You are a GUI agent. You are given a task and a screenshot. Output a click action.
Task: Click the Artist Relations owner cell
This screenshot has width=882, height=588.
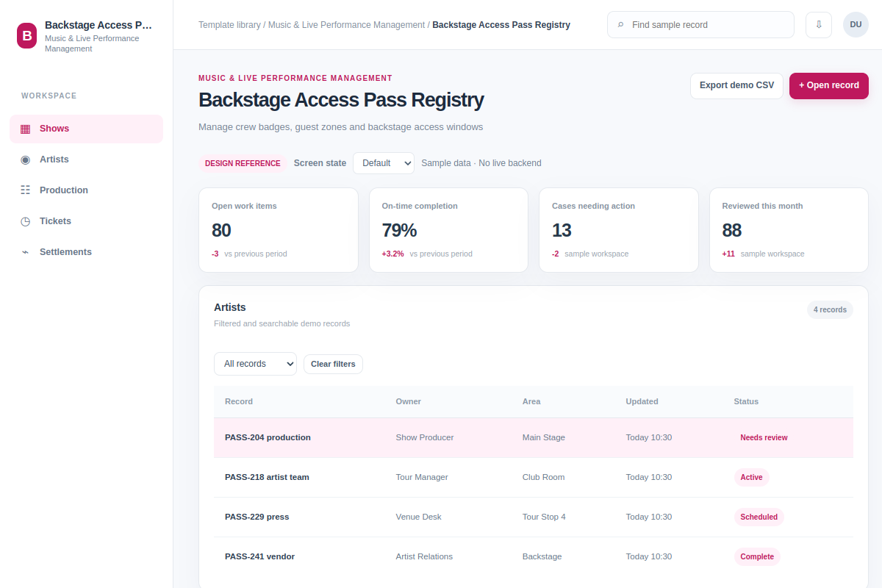click(x=424, y=556)
